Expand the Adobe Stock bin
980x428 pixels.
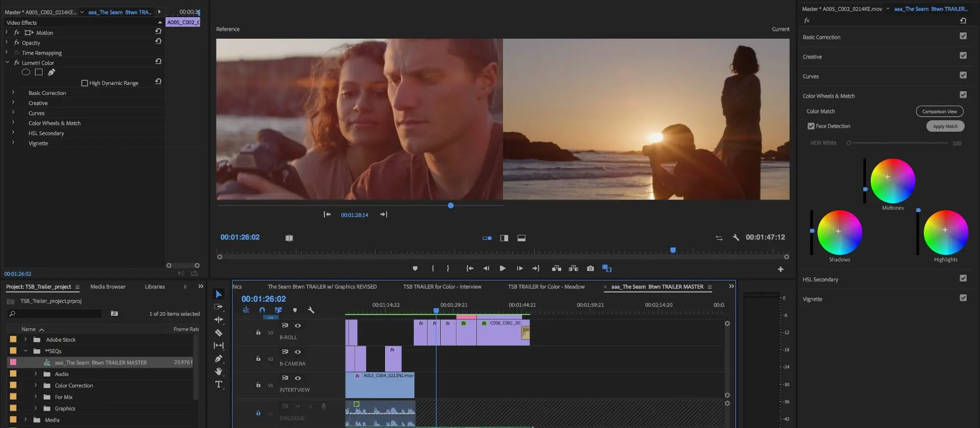[x=26, y=339]
